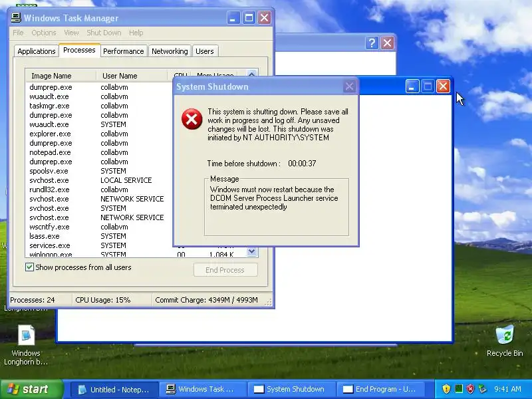The height and width of the screenshot is (399, 532).
Task: Select the lsass.exe process row
Action: 100,236
